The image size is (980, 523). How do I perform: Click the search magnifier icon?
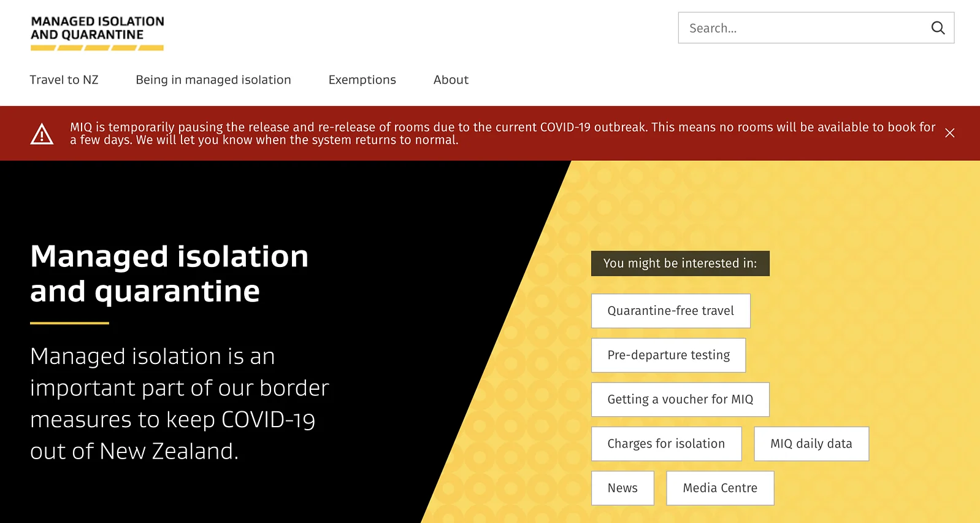pyautogui.click(x=938, y=28)
